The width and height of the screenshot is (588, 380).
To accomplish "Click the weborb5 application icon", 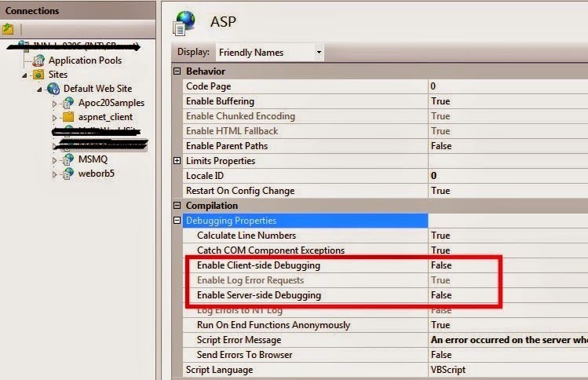I will pos(68,174).
